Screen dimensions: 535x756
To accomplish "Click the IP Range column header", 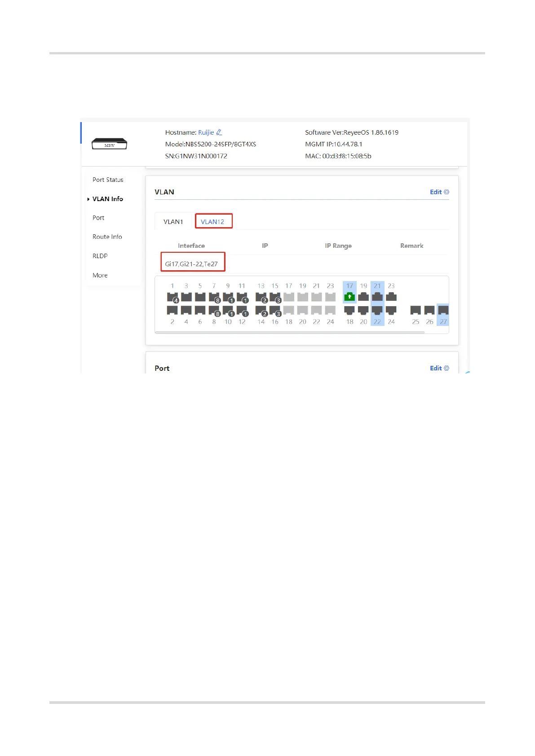I will pyautogui.click(x=338, y=246).
